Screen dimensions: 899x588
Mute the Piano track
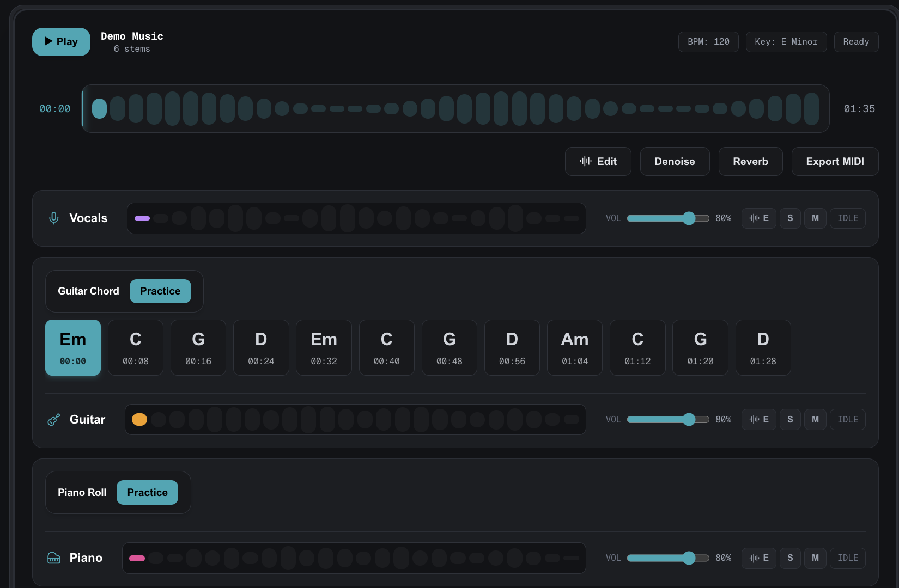click(815, 558)
